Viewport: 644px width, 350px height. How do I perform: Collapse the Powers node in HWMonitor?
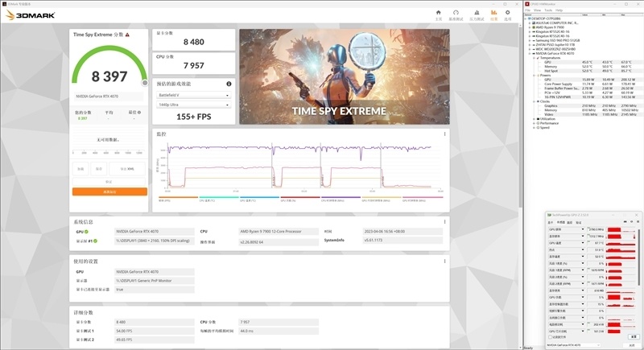534,75
